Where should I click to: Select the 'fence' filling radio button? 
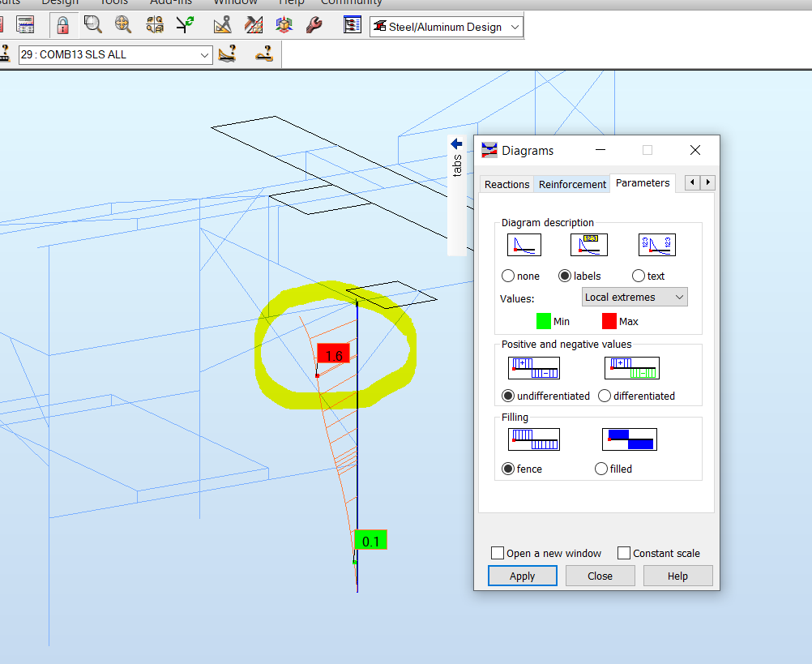[508, 469]
